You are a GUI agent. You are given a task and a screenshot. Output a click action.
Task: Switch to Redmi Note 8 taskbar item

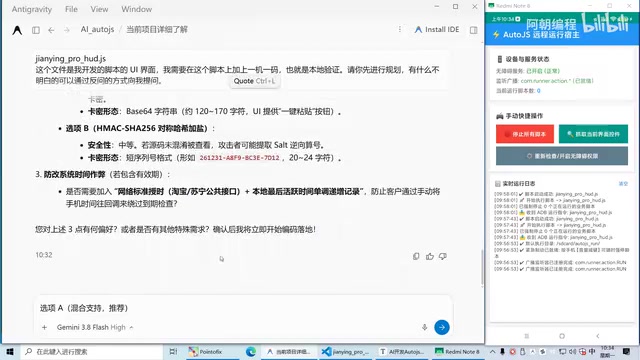click(x=458, y=351)
